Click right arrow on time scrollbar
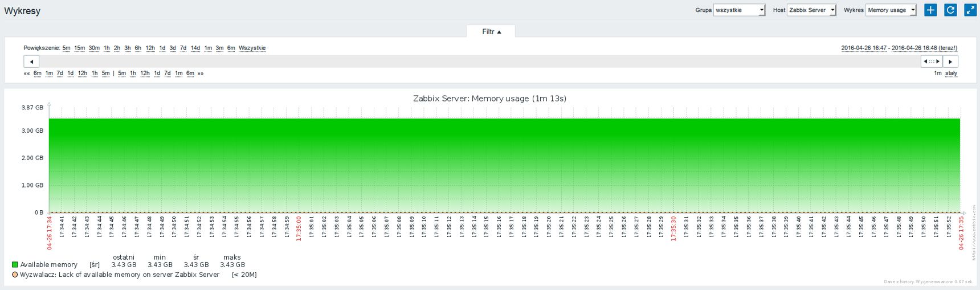 [x=950, y=62]
